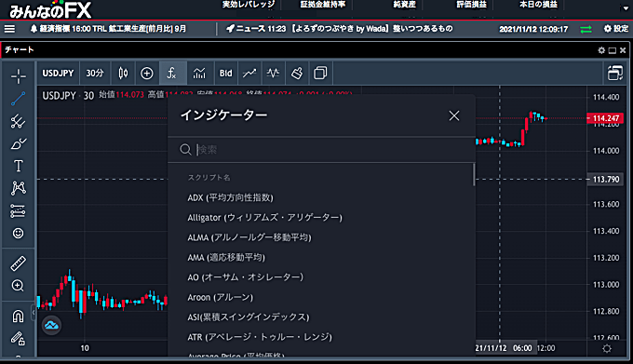Image resolution: width=633 pixels, height=364 pixels.
Task: Select the text annotation tool
Action: [19, 166]
